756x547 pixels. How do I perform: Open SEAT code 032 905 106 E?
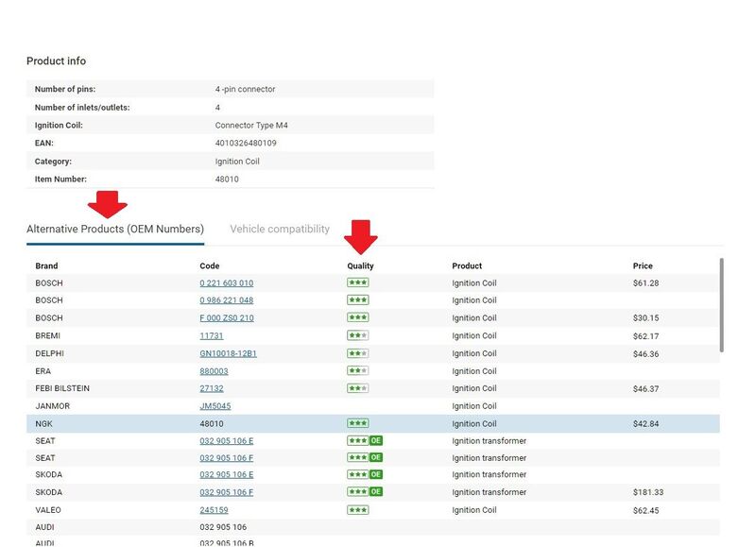pos(227,441)
